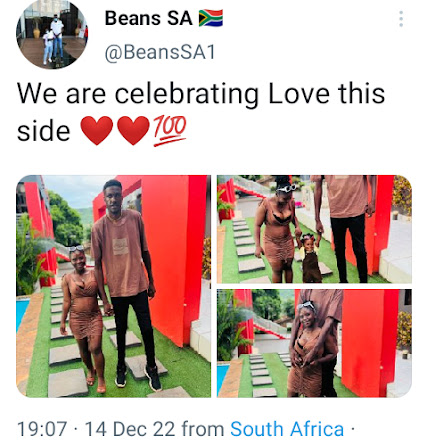Open the bottom-right embracing couple photo

[314, 343]
